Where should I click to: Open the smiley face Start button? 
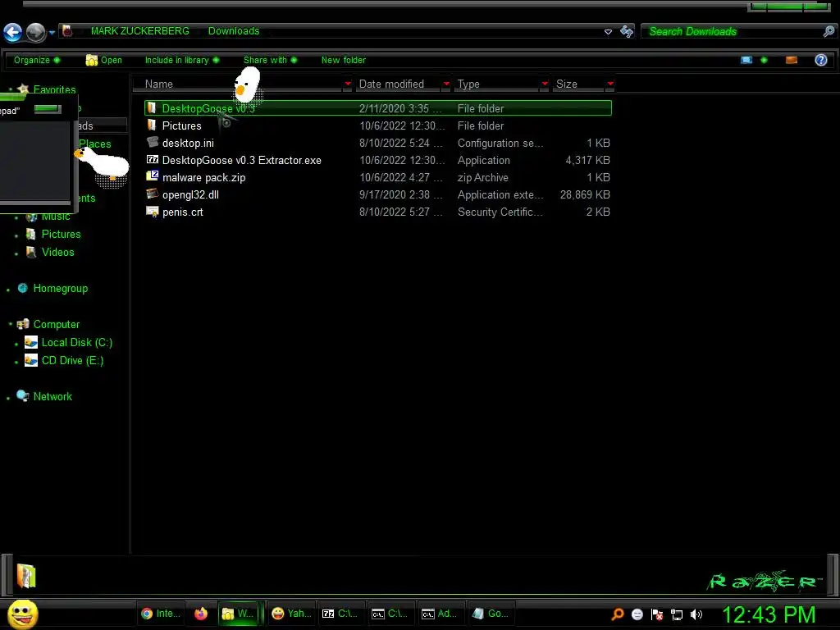[x=22, y=614]
